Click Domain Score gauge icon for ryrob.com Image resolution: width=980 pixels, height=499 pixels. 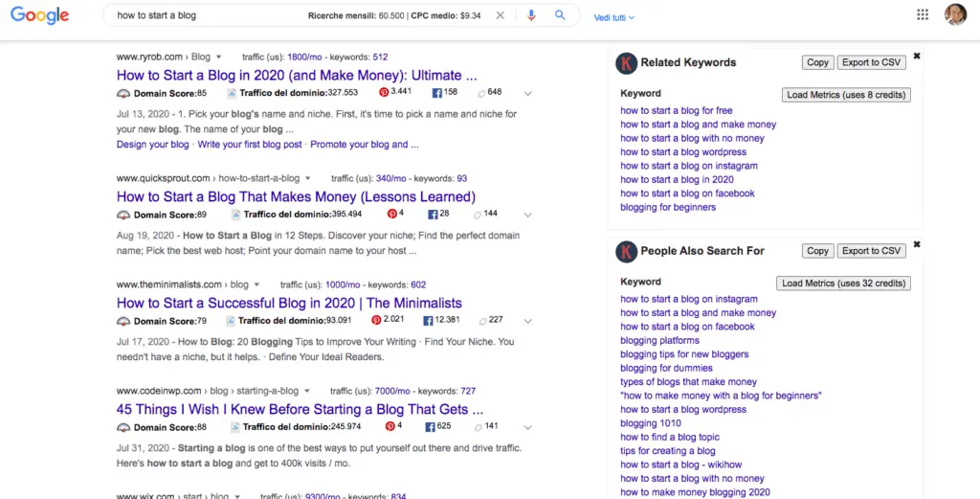tap(123, 93)
